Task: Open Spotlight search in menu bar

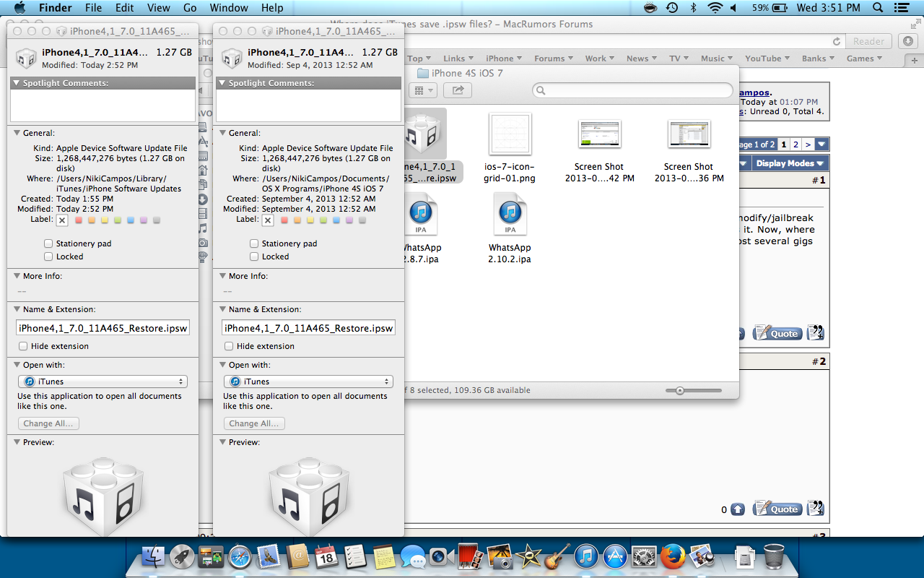Action: (878, 8)
